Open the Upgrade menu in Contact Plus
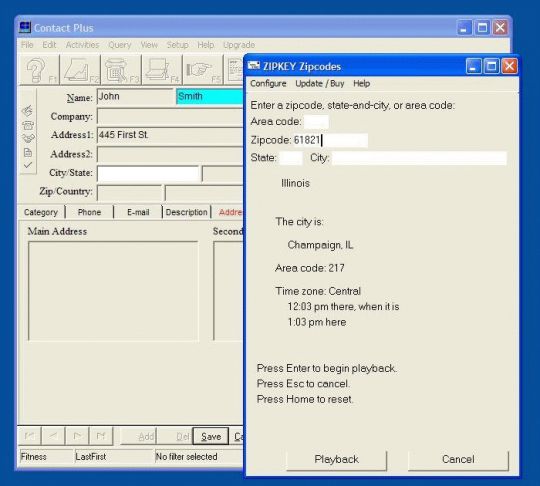540x486 pixels. point(239,45)
